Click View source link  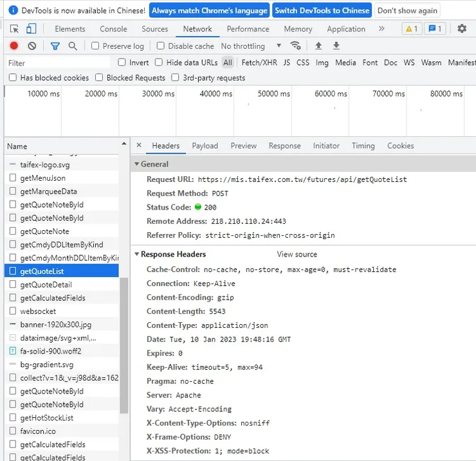tap(297, 255)
